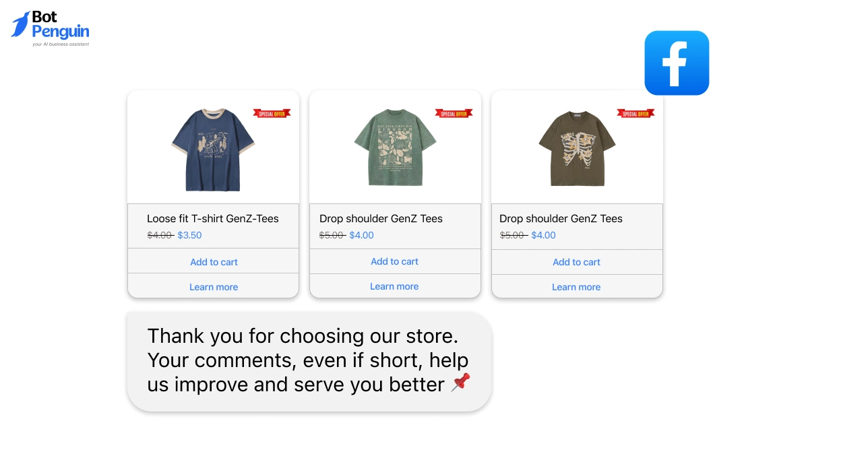Learn more about the green Drop shoulder tee
Viewport: 868px width, 462px height.
tap(394, 286)
